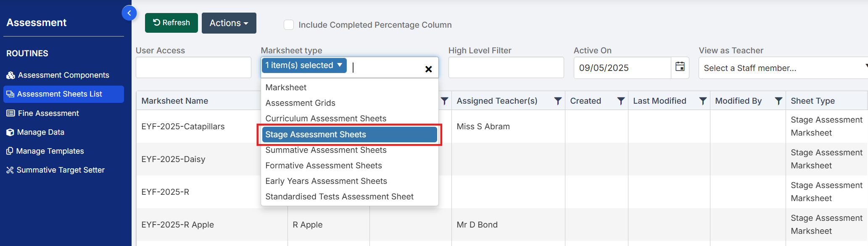Open the View as Teacher staff dropdown
Image resolution: width=868 pixels, height=246 pixels.
[782, 68]
